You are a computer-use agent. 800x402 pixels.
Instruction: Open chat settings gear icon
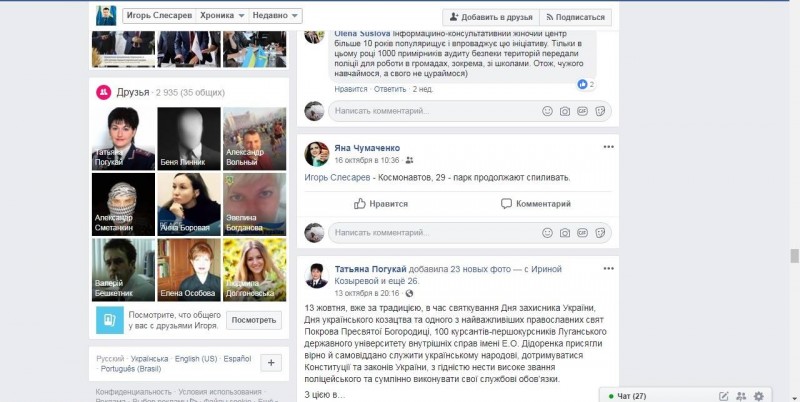click(759, 396)
